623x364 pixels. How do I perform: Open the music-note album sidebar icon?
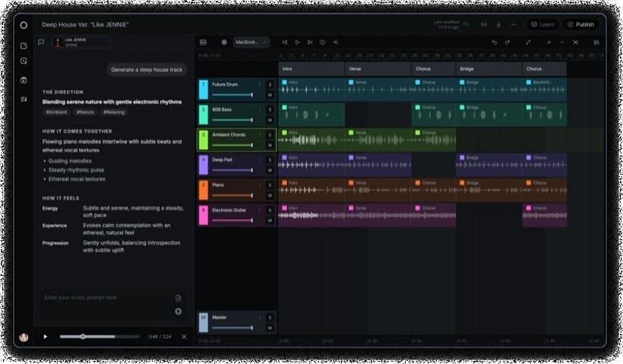coord(24,81)
